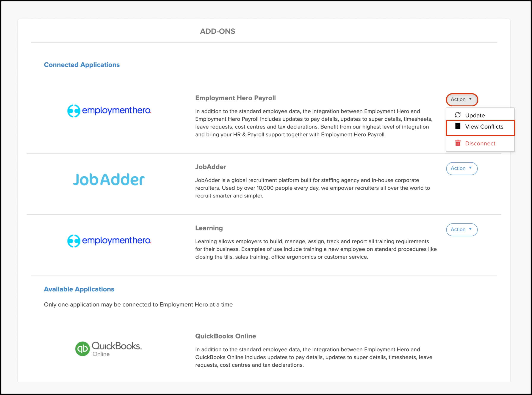Click the ADD-ONS page title
Viewport: 532px width, 395px height.
tap(217, 31)
